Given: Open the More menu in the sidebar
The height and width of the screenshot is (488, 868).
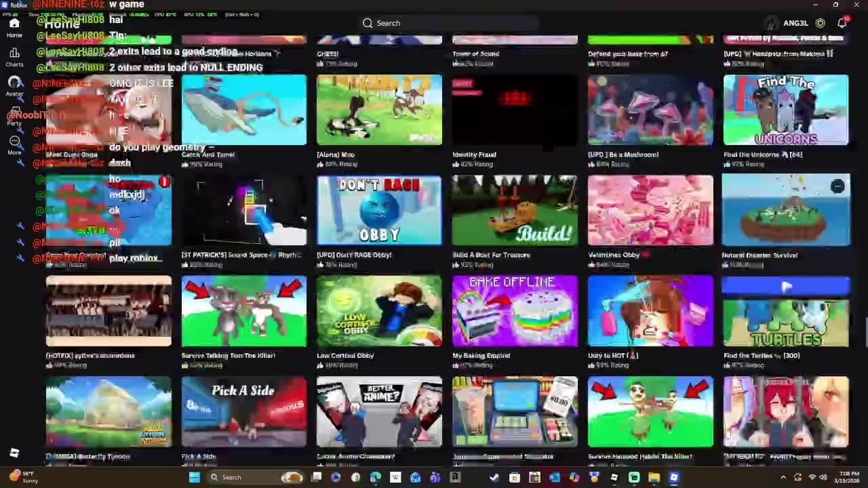Looking at the screenshot, I should click(14, 145).
